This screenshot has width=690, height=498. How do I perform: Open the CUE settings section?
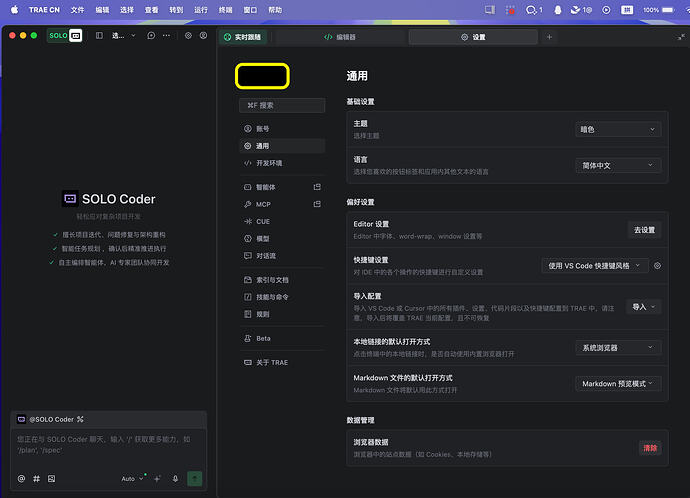pyautogui.click(x=282, y=221)
